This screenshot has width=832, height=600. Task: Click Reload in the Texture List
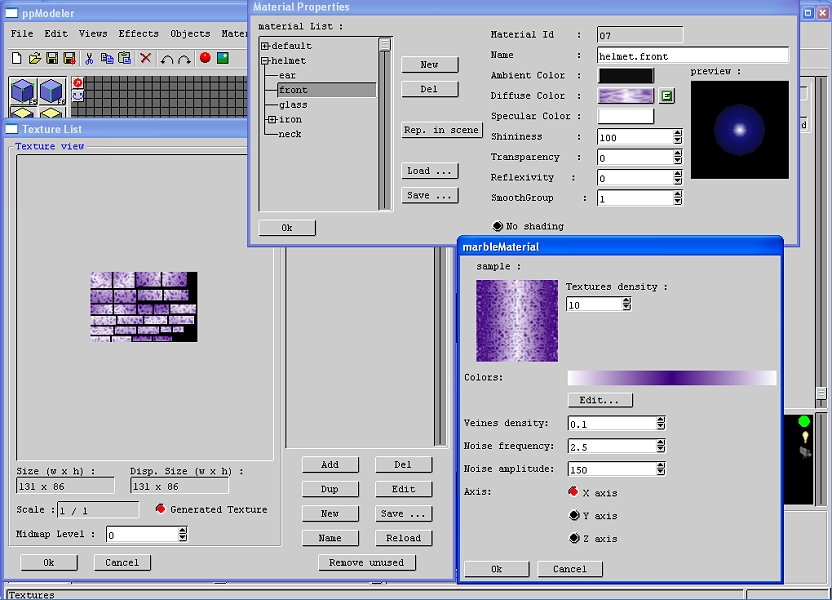[403, 537]
